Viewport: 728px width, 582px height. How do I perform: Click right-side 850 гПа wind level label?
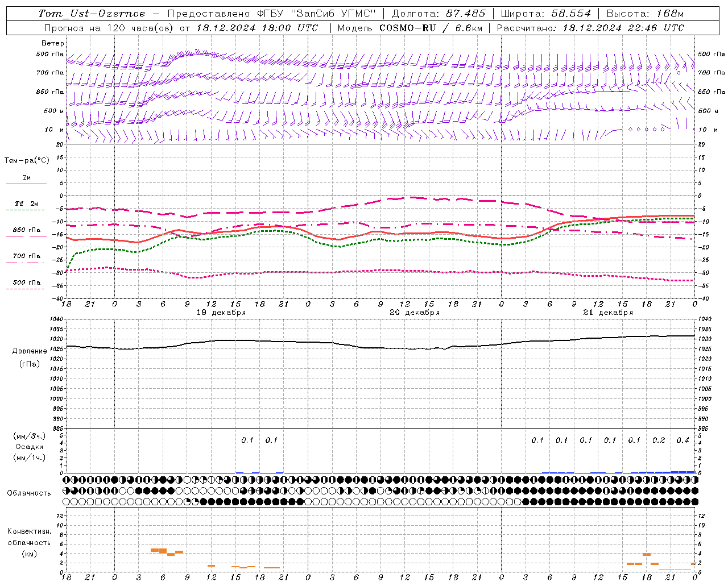(712, 92)
